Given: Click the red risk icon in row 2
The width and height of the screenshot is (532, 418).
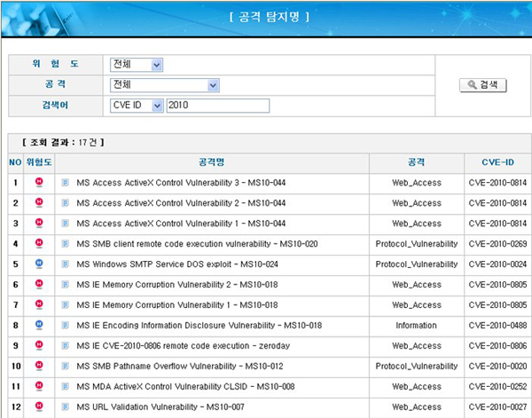Looking at the screenshot, I should tap(39, 202).
